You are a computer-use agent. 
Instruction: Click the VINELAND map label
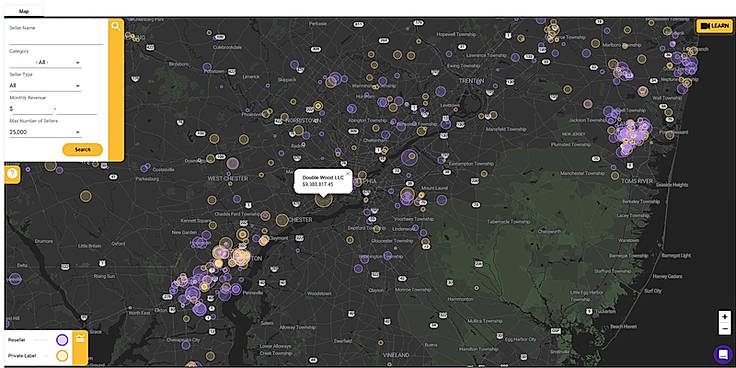pos(397,354)
